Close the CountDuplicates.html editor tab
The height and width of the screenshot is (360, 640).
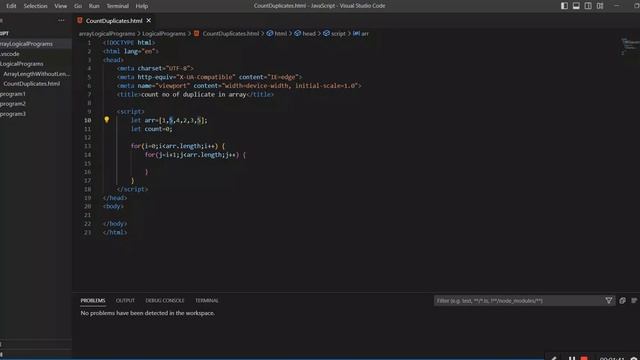149,20
